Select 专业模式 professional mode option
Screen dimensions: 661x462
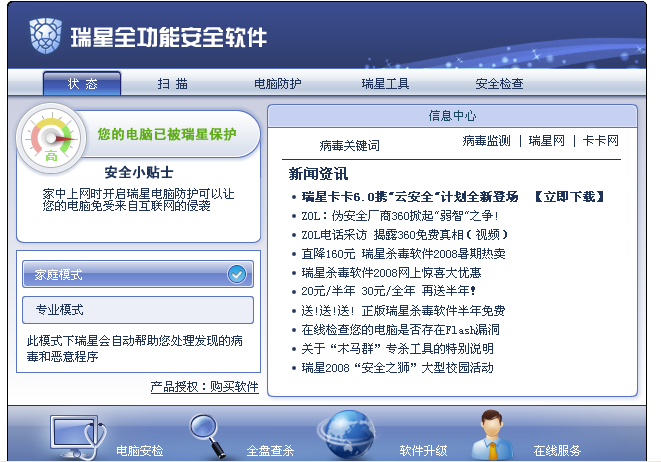138,310
